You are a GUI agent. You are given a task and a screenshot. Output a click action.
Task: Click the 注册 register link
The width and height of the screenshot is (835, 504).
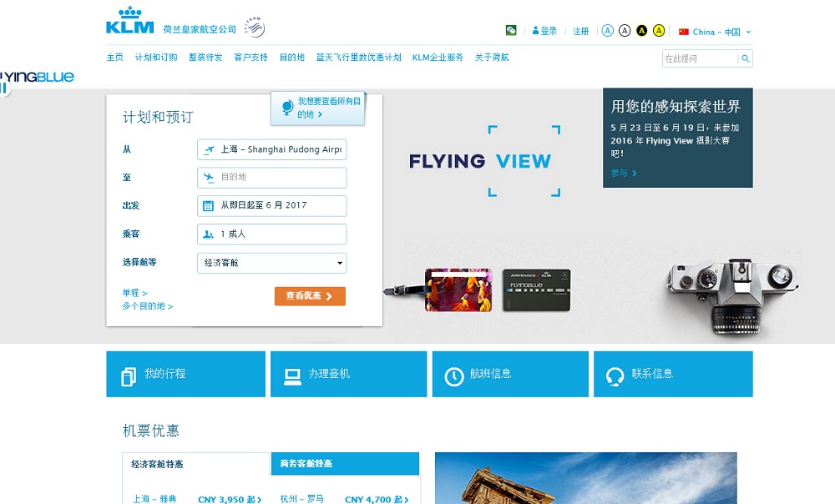[580, 31]
